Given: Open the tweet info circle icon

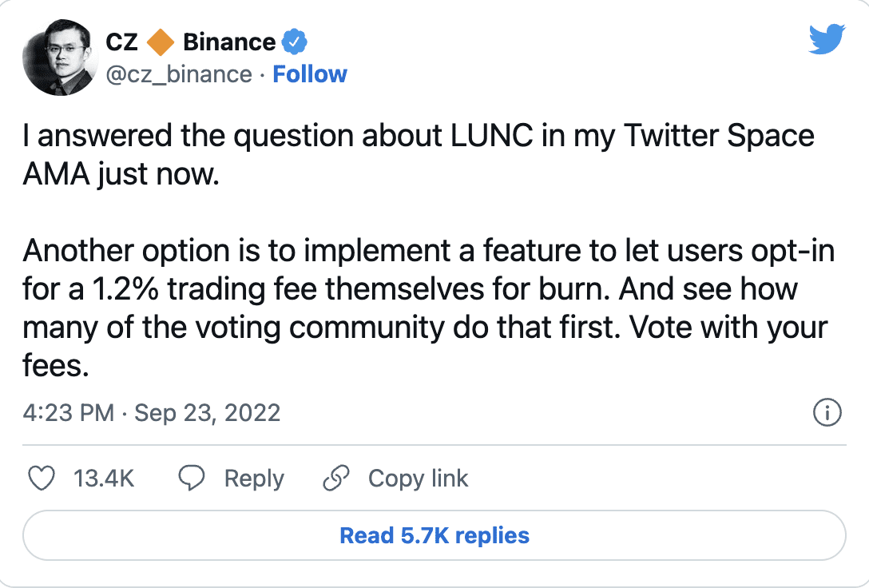Looking at the screenshot, I should pos(826,413).
